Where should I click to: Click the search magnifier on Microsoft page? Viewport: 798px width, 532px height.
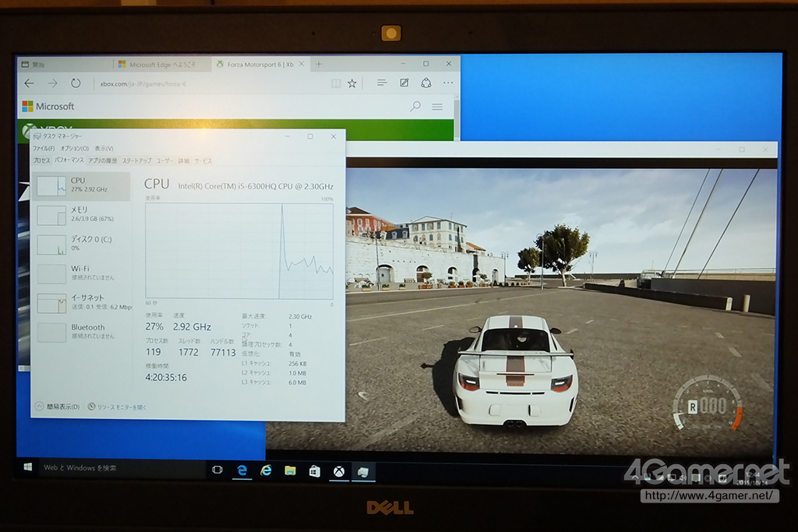pos(415,106)
